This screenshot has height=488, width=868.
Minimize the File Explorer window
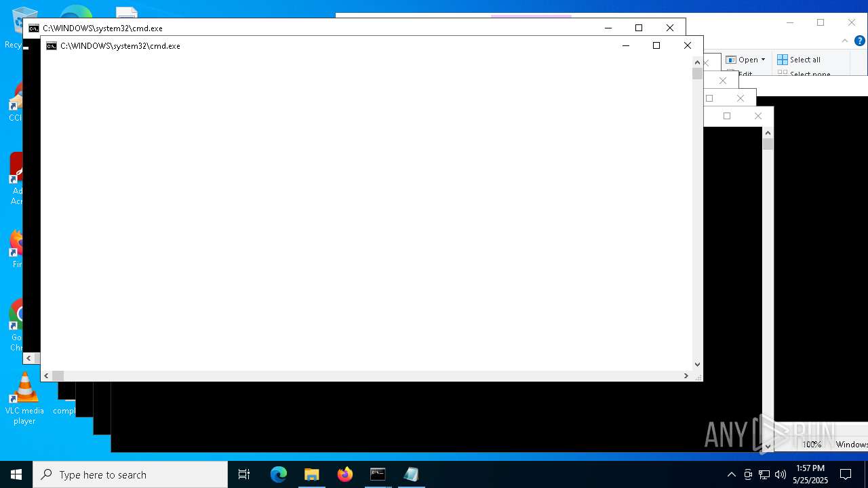tap(790, 22)
